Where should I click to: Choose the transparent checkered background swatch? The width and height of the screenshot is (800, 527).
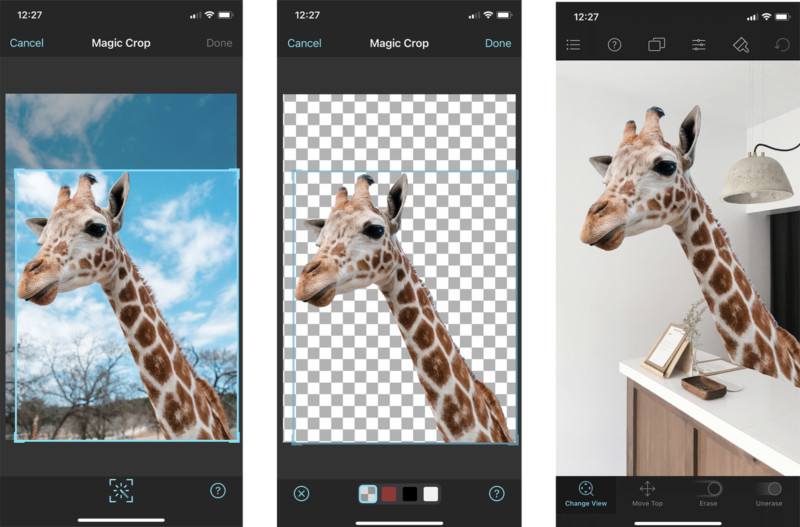(368, 494)
